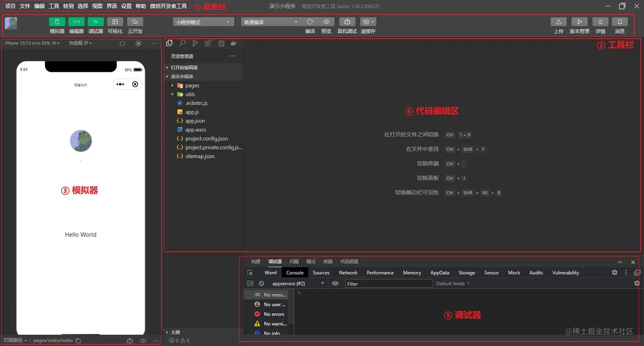Open the extensions icon in the editor sidebar

pos(208,43)
